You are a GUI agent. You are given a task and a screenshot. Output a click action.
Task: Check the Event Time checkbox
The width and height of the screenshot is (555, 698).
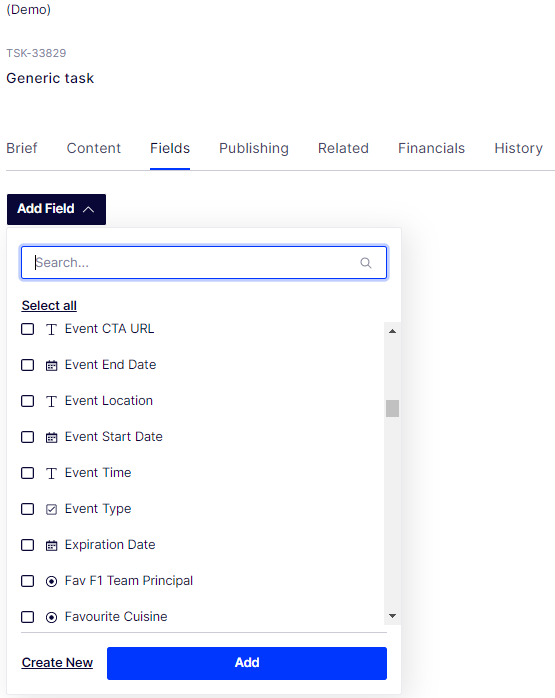click(x=28, y=473)
